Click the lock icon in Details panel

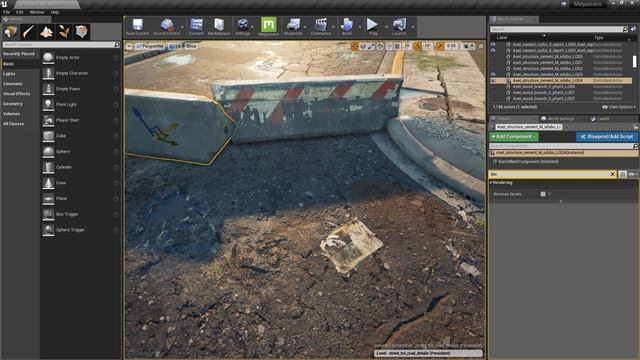635,127
